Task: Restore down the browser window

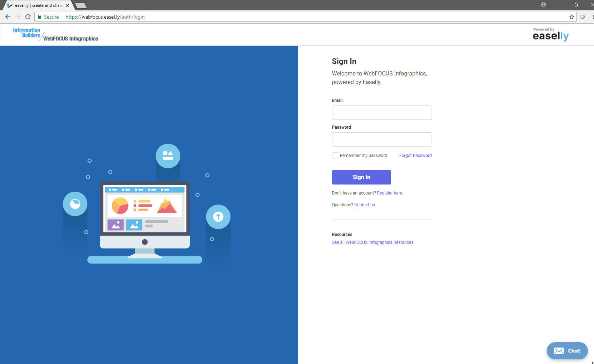Action: [576, 5]
